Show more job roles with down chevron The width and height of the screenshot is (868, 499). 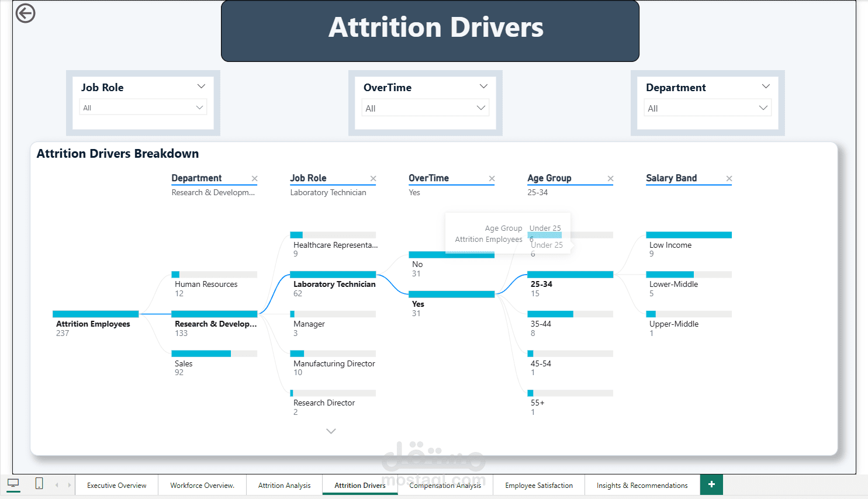pos(331,431)
